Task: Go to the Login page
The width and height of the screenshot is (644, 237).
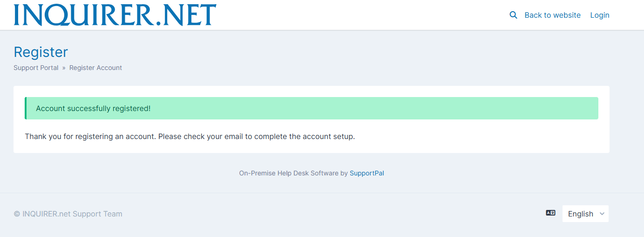Action: pyautogui.click(x=600, y=15)
